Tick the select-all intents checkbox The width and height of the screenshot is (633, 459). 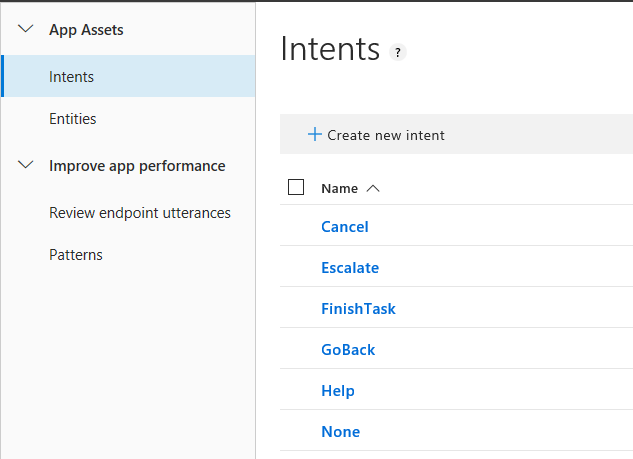point(296,187)
